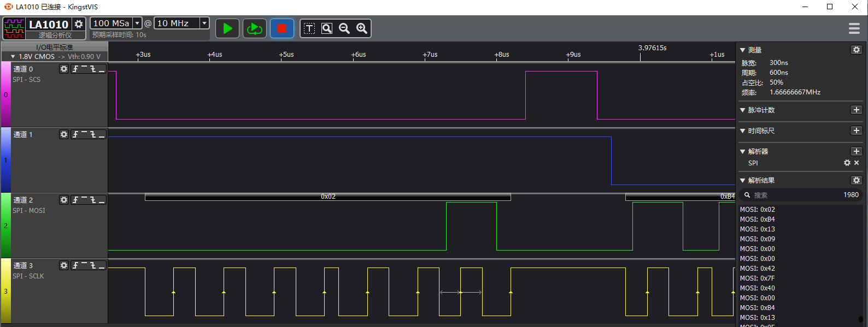
Task: Select the time cursor T tool
Action: (309, 28)
